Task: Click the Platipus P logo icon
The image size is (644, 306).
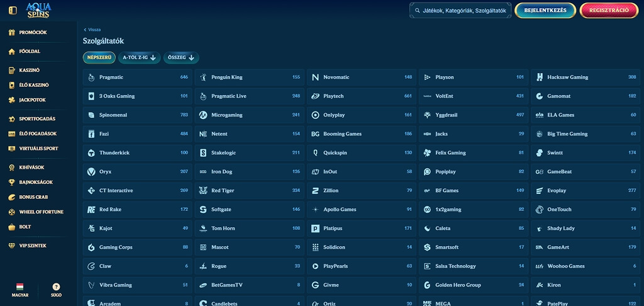Action: click(x=316, y=229)
